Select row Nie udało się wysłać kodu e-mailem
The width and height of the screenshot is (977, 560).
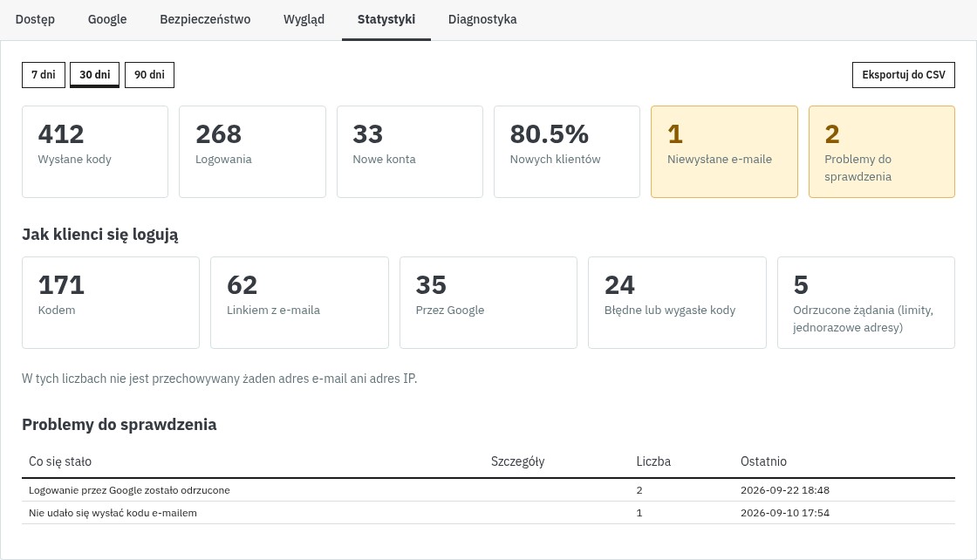click(488, 513)
